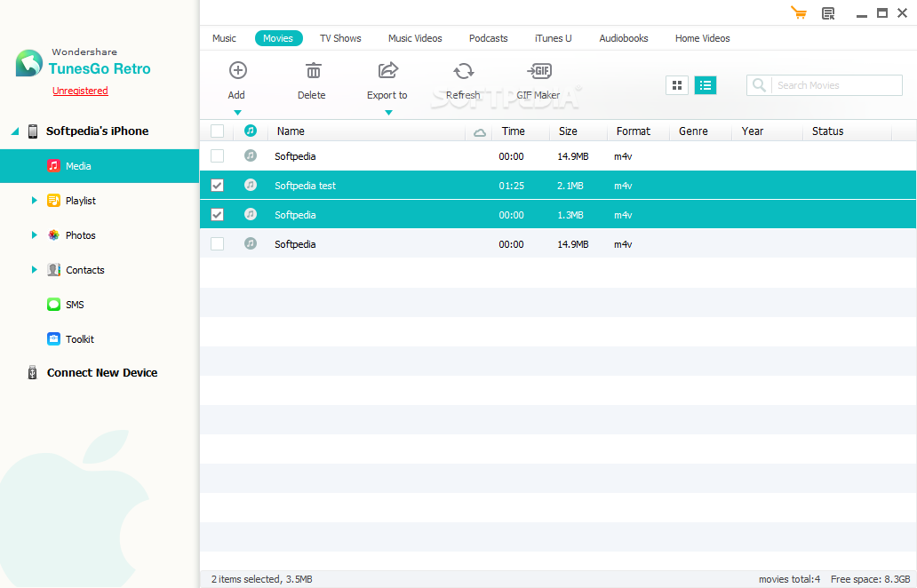This screenshot has width=917, height=588.
Task: Click the TunesGo Retro logo icon
Action: [x=28, y=63]
